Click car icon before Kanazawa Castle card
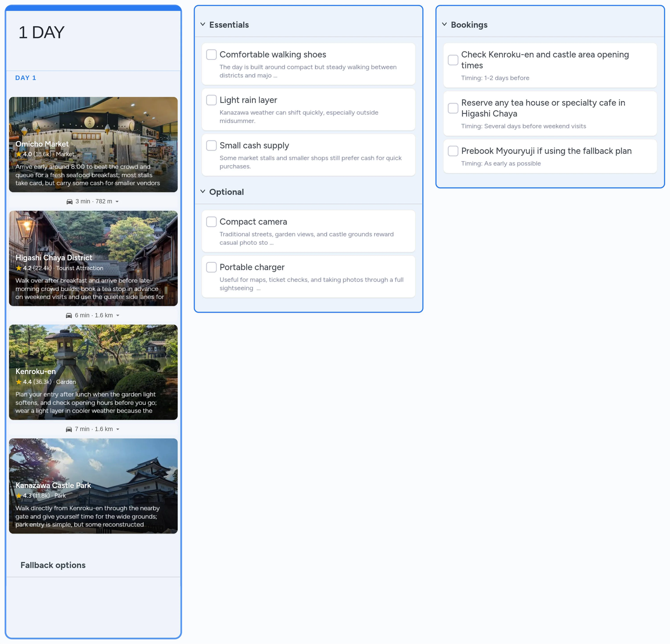670x644 pixels. tap(69, 429)
